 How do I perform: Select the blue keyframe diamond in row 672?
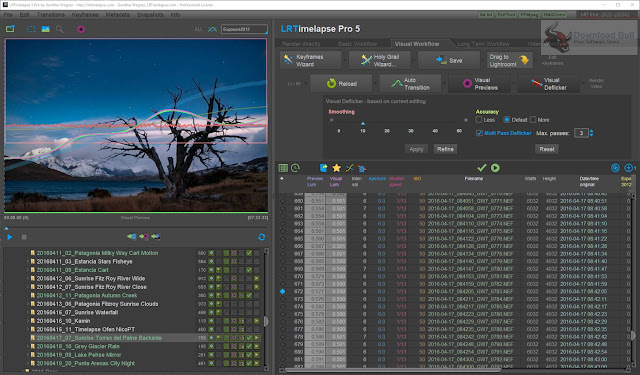[x=282, y=291]
